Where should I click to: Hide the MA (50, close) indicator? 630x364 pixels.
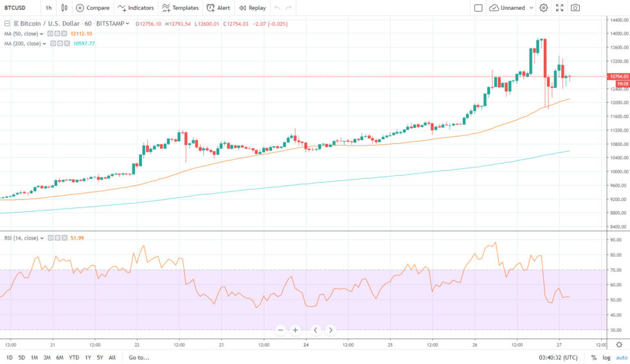[x=50, y=34]
